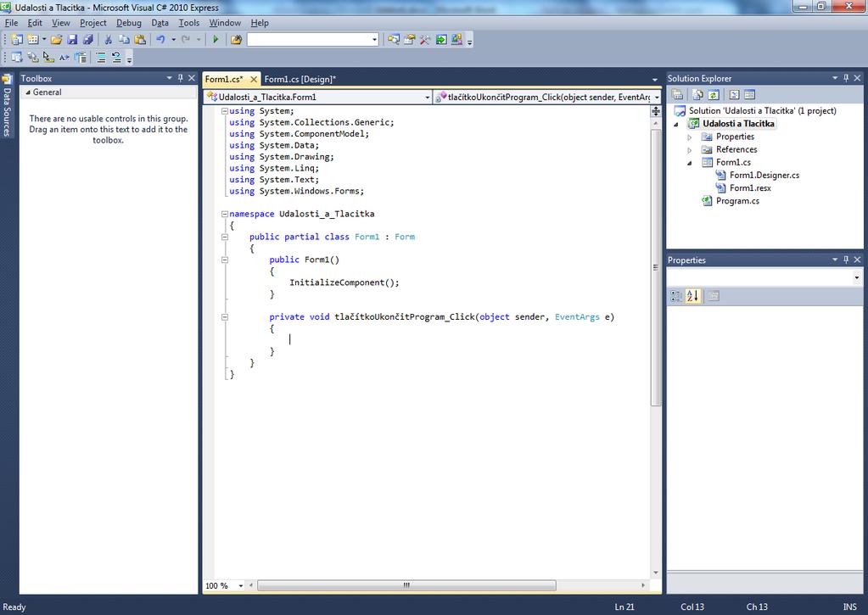Image resolution: width=868 pixels, height=615 pixels.
Task: Click the editor vertical scrollbar thumb
Action: pos(656,267)
